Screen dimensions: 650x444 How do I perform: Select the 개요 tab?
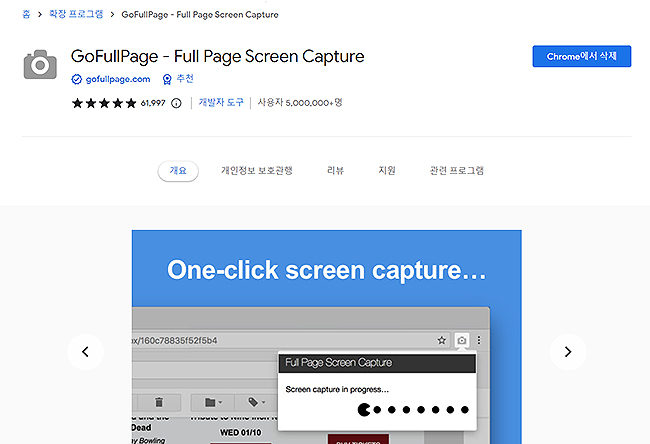pyautogui.click(x=178, y=171)
